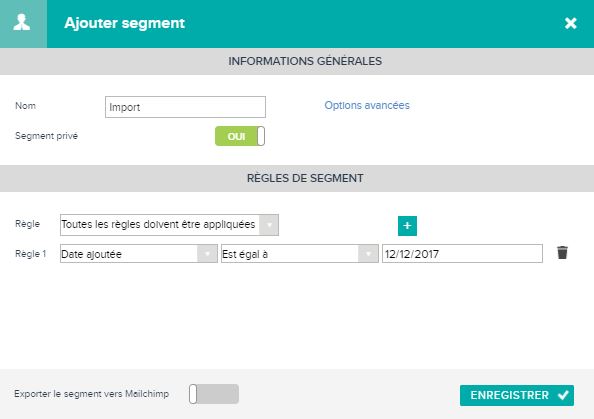Open the 'Est égal à' operator dropdown
Screen dimensions: 594x419
(300, 253)
